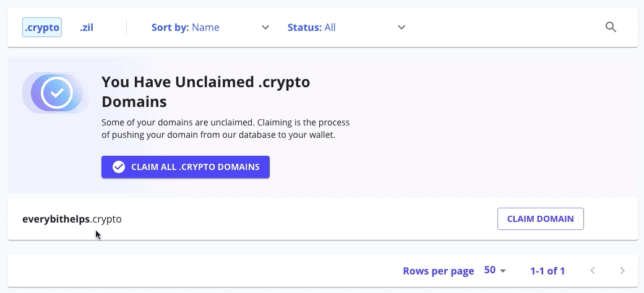
Task: Click the claiming process description text
Action: pos(225,129)
